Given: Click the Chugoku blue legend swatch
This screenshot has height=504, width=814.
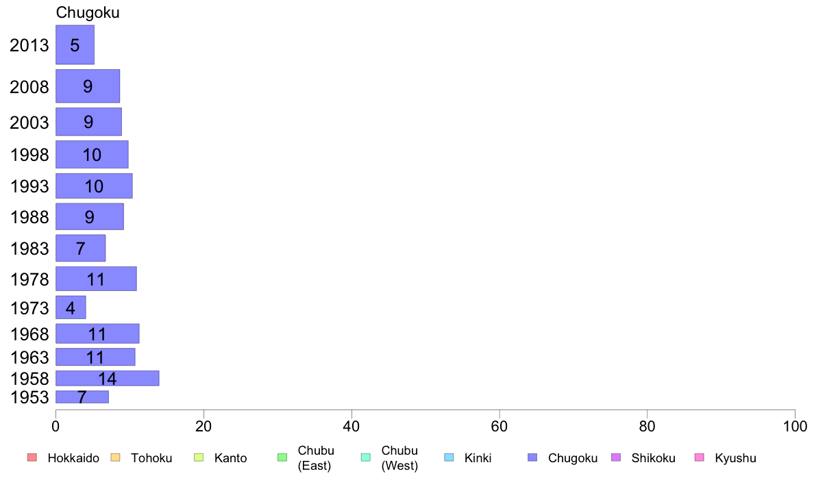Looking at the screenshot, I should (x=532, y=457).
